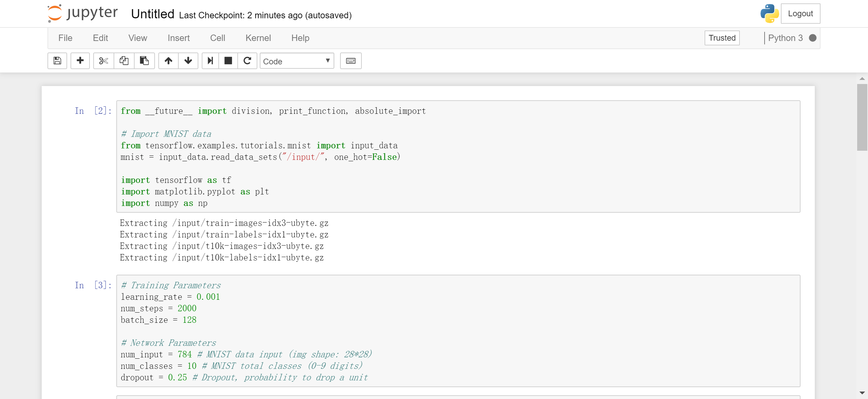Click the Logout button
Image resolution: width=868 pixels, height=399 pixels.
[x=800, y=14]
